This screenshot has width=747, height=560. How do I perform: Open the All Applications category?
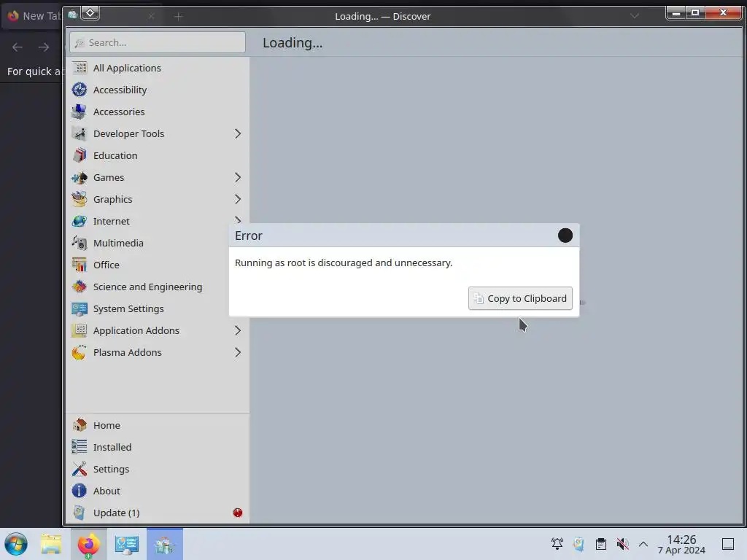pyautogui.click(x=158, y=68)
